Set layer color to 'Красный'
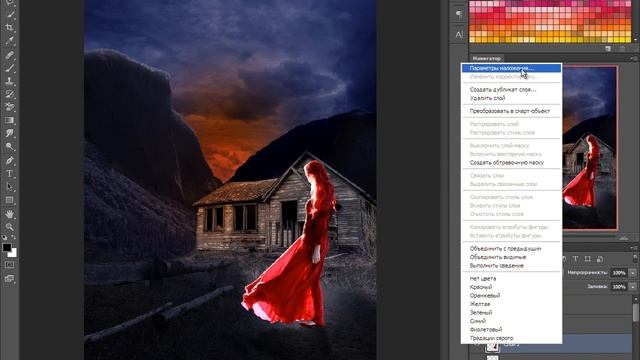This screenshot has height=360, width=640. pyautogui.click(x=511, y=287)
